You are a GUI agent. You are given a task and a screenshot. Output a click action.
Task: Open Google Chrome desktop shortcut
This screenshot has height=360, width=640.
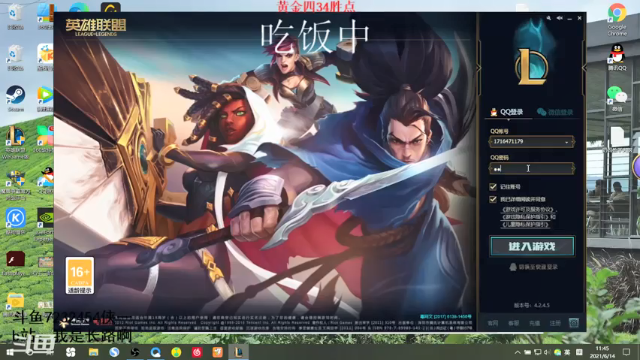pyautogui.click(x=617, y=19)
